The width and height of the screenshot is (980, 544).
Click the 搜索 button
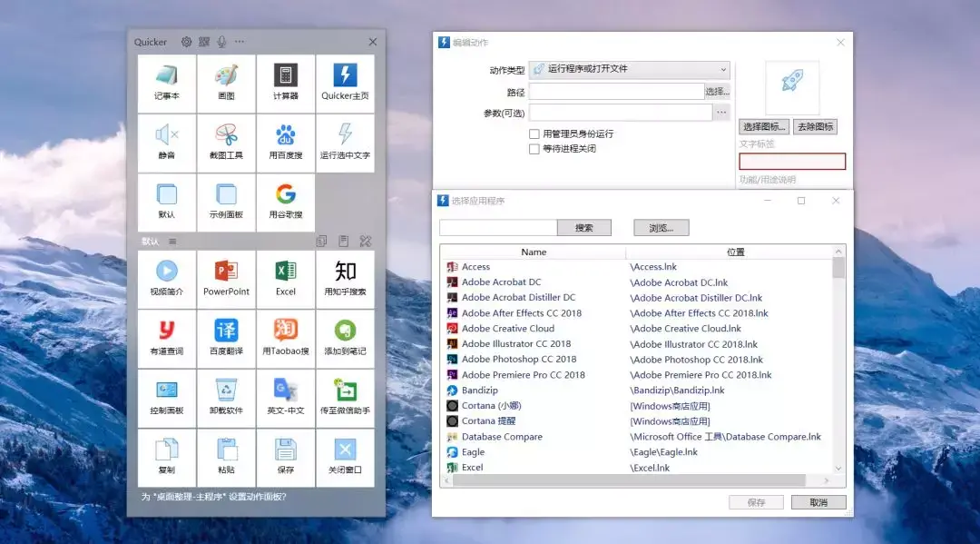click(583, 228)
